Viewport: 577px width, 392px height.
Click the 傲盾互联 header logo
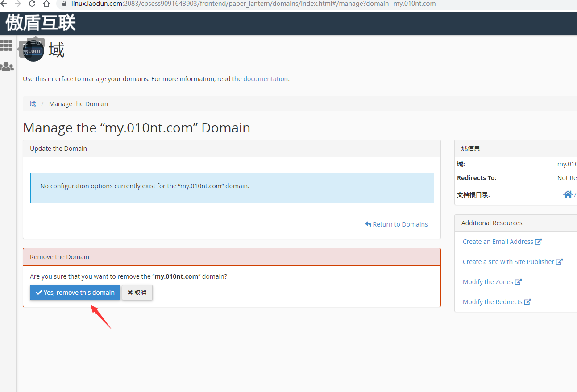[x=41, y=23]
